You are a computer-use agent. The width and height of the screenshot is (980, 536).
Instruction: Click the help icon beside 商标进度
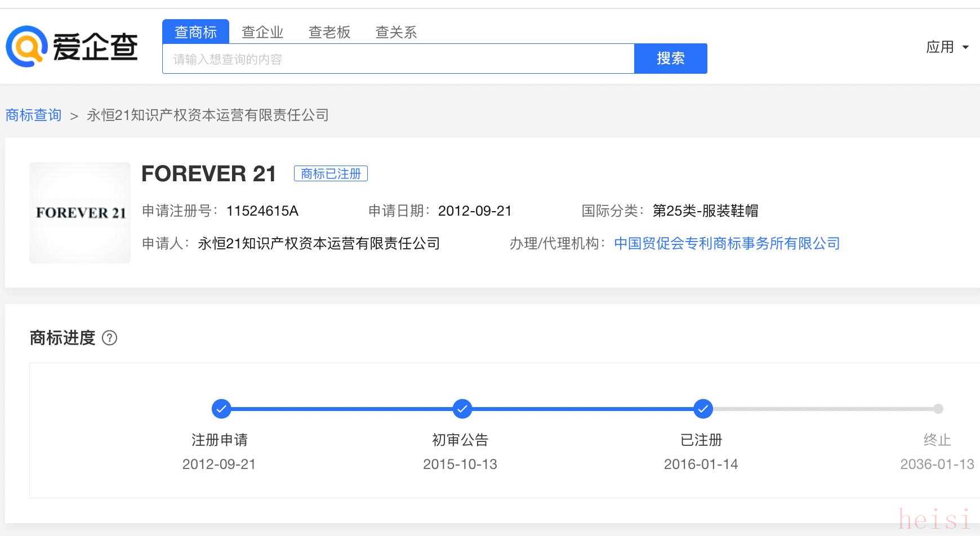(109, 338)
